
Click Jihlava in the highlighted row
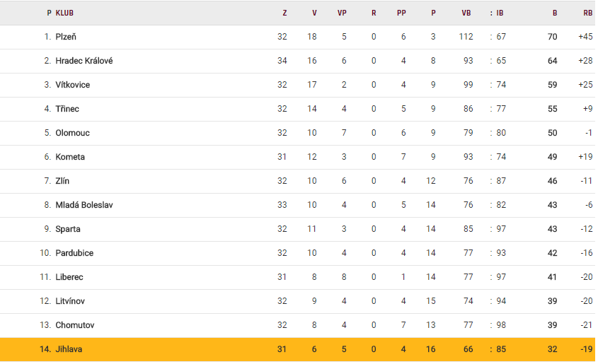pos(69,349)
